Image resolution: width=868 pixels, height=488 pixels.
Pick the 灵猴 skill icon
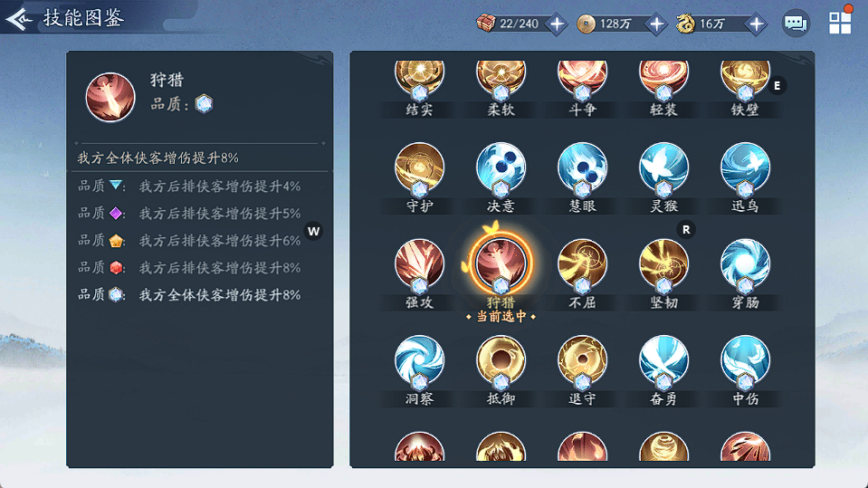click(x=663, y=168)
